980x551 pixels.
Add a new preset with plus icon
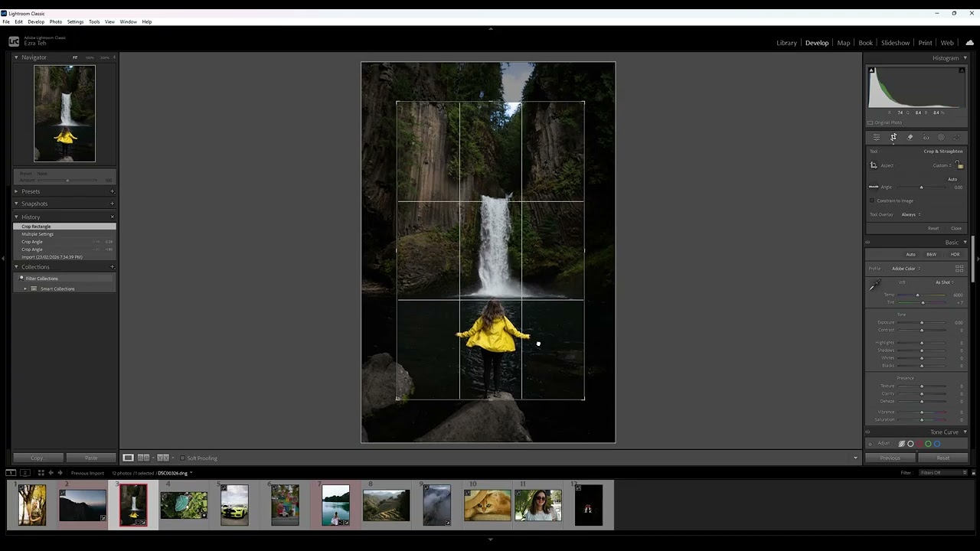[113, 191]
